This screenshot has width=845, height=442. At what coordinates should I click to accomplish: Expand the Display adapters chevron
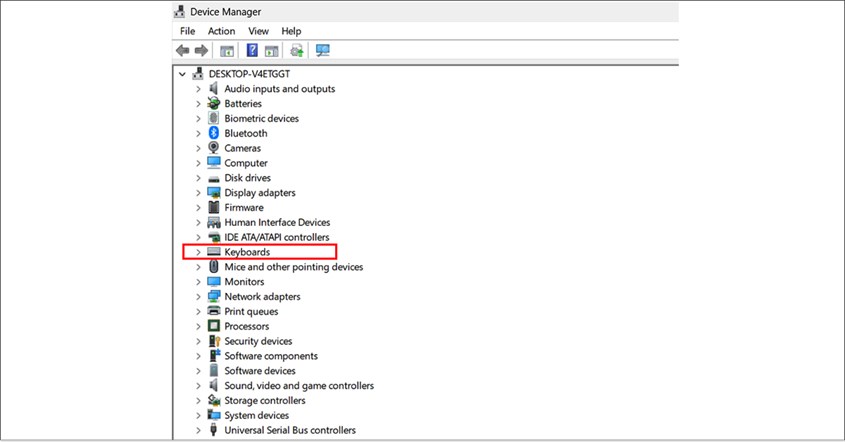(198, 192)
